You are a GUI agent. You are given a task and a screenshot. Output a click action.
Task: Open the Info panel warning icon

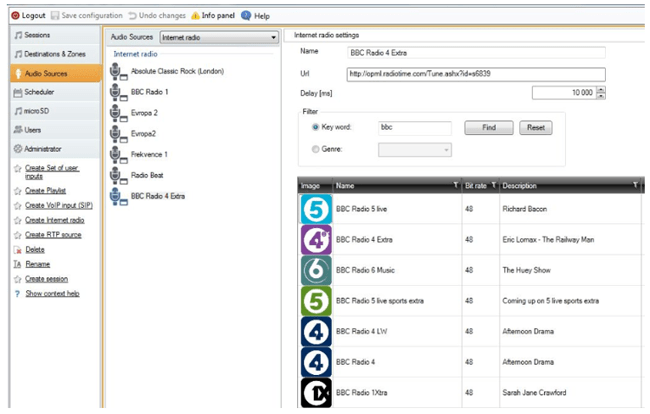point(195,16)
